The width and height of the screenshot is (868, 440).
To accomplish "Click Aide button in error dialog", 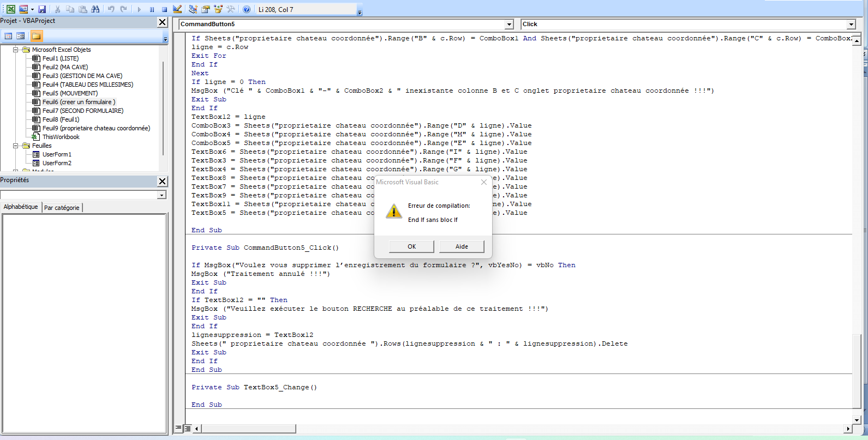I will tap(462, 246).
